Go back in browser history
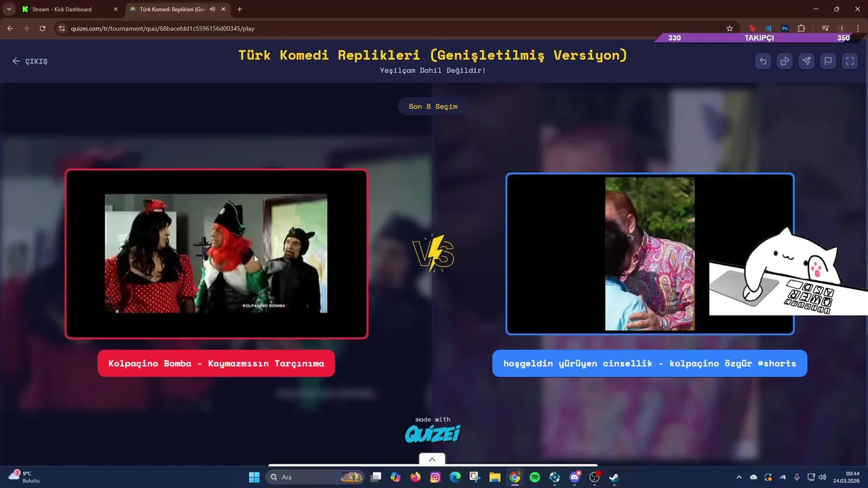Image resolution: width=868 pixels, height=488 pixels. 9,28
